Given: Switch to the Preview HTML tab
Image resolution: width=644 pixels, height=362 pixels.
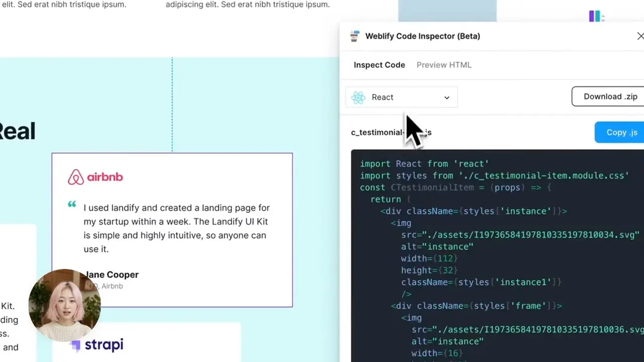Looking at the screenshot, I should (x=444, y=65).
